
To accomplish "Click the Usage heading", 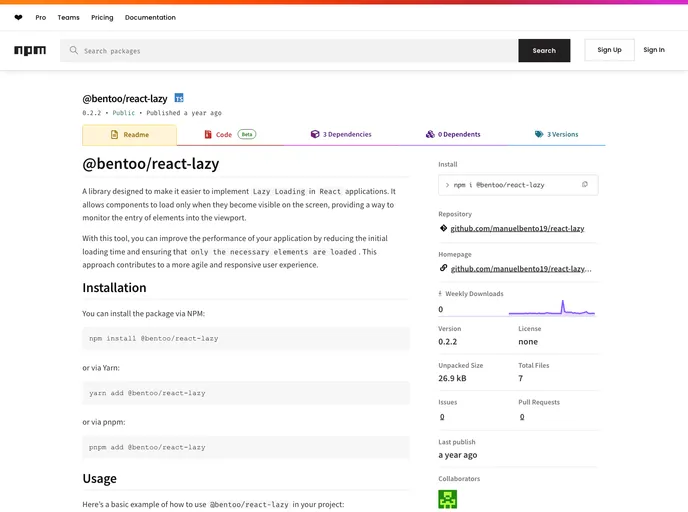I will point(100,478).
